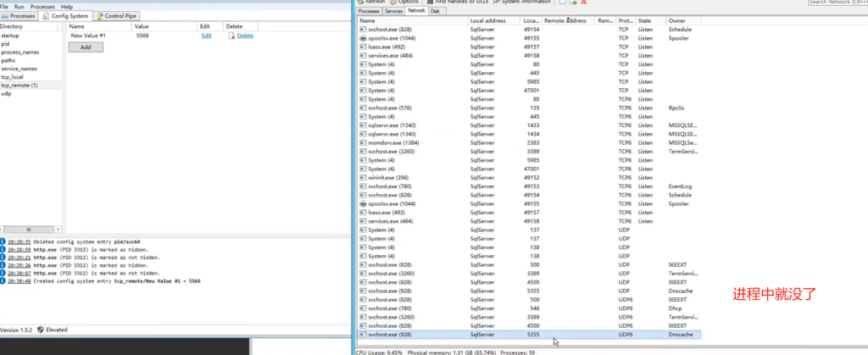
Task: Open the 20:30:40 timestamp link in log
Action: [x=19, y=281]
